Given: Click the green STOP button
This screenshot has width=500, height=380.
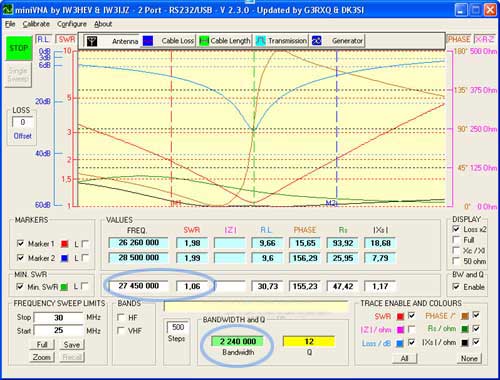Looking at the screenshot, I should pyautogui.click(x=19, y=48).
